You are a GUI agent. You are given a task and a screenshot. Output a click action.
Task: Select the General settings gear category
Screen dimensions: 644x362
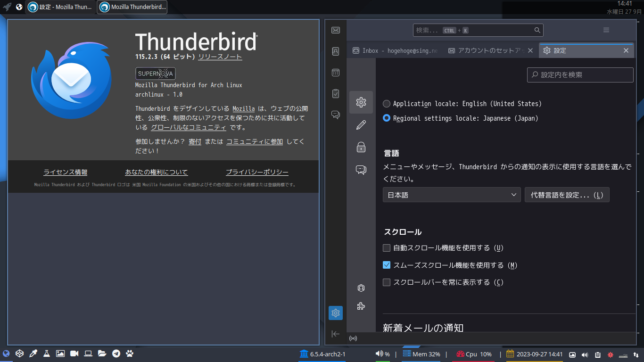[x=361, y=102]
